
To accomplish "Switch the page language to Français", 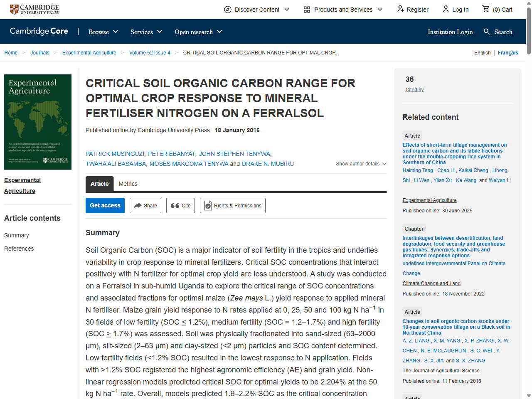I will point(508,53).
